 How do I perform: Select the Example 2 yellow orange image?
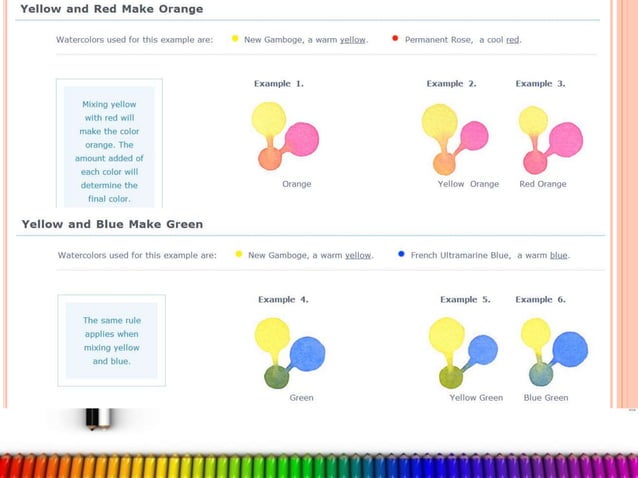point(455,137)
